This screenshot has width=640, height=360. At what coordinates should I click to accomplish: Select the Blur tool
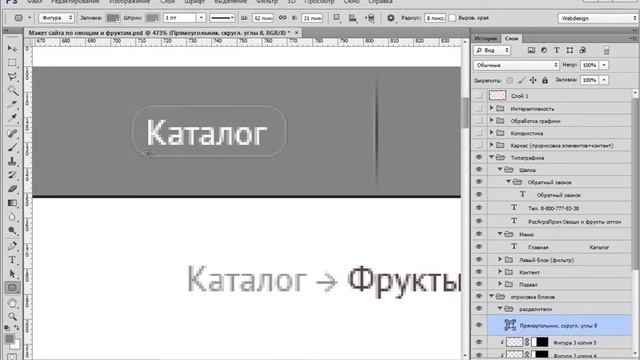tap(12, 217)
